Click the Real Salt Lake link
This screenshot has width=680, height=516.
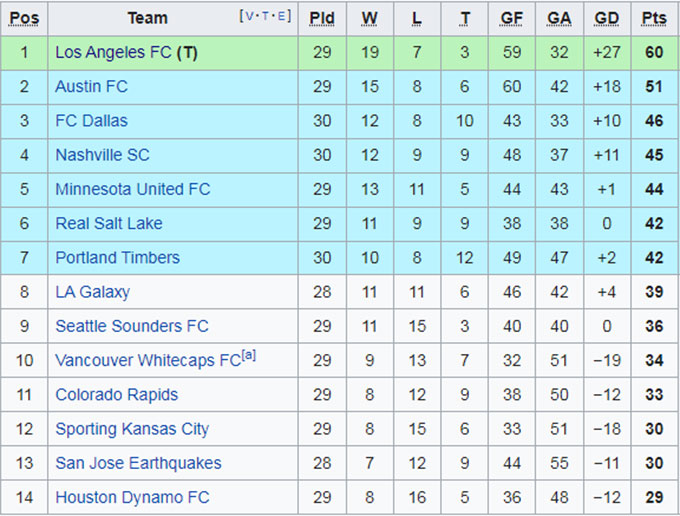(108, 223)
